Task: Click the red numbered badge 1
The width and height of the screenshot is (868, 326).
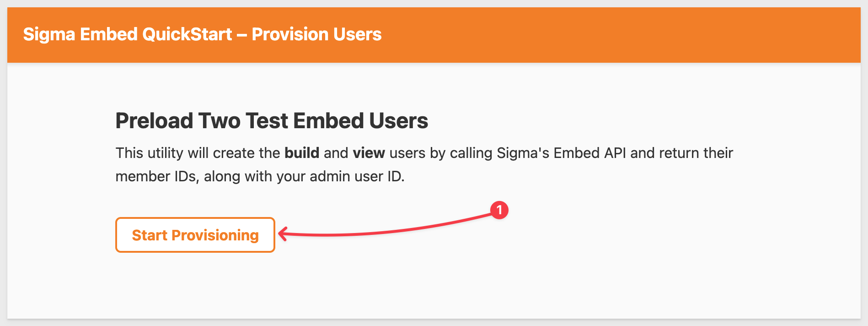Action: point(499,210)
